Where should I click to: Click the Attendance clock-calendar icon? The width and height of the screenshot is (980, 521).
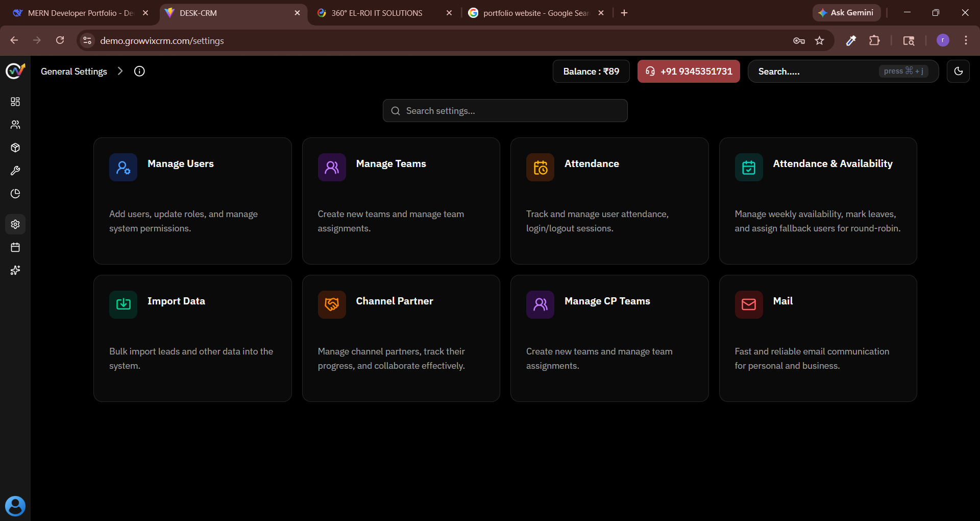540,167
